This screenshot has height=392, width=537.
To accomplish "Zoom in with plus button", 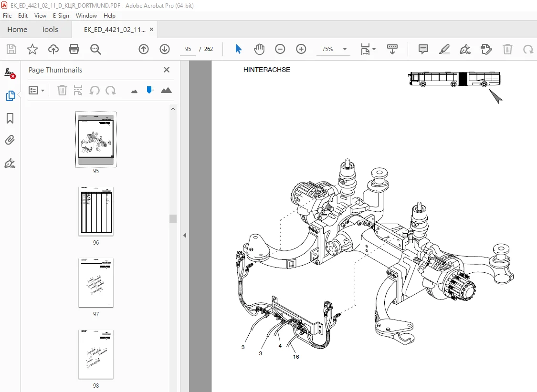I will pos(301,49).
